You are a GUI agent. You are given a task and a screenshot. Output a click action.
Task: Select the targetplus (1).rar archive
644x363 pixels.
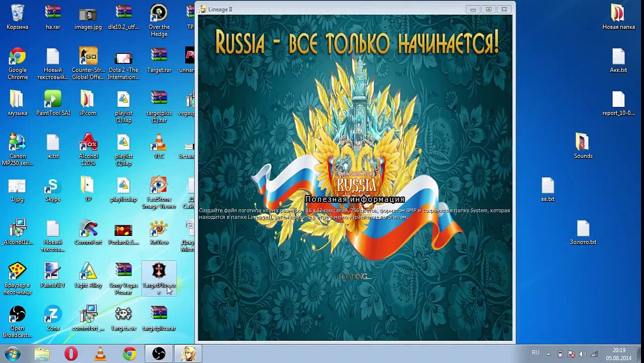pos(159,106)
